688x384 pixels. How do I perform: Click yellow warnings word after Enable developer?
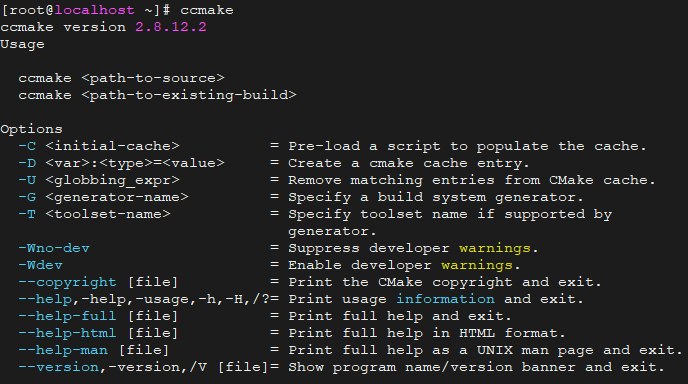click(x=477, y=265)
